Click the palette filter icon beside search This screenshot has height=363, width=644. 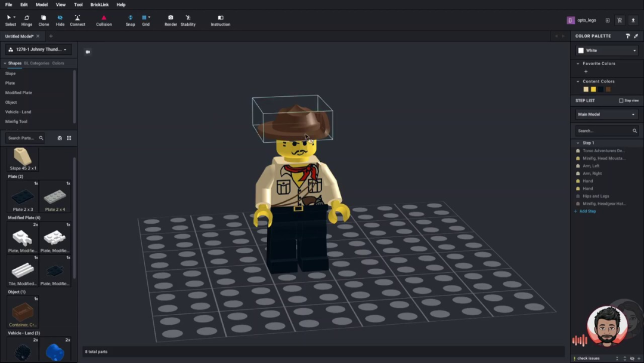click(60, 138)
